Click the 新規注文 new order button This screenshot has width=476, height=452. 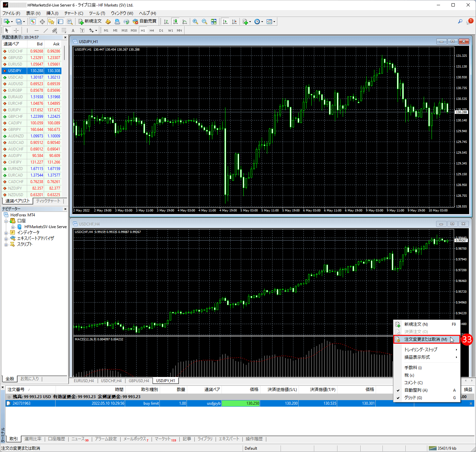(x=90, y=22)
